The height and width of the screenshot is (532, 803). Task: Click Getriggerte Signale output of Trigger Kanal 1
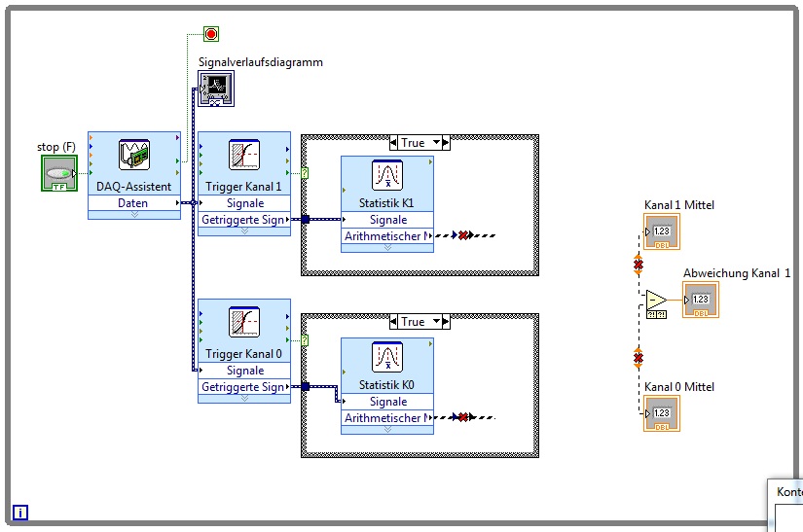pyautogui.click(x=244, y=220)
